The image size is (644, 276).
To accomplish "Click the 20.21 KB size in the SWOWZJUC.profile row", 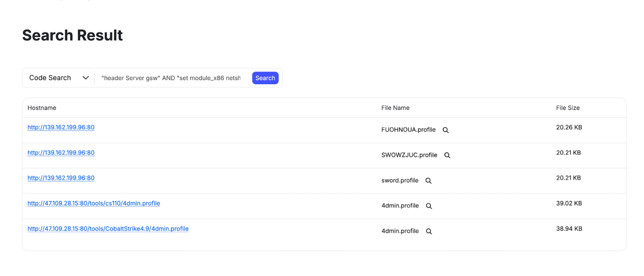I will (568, 153).
